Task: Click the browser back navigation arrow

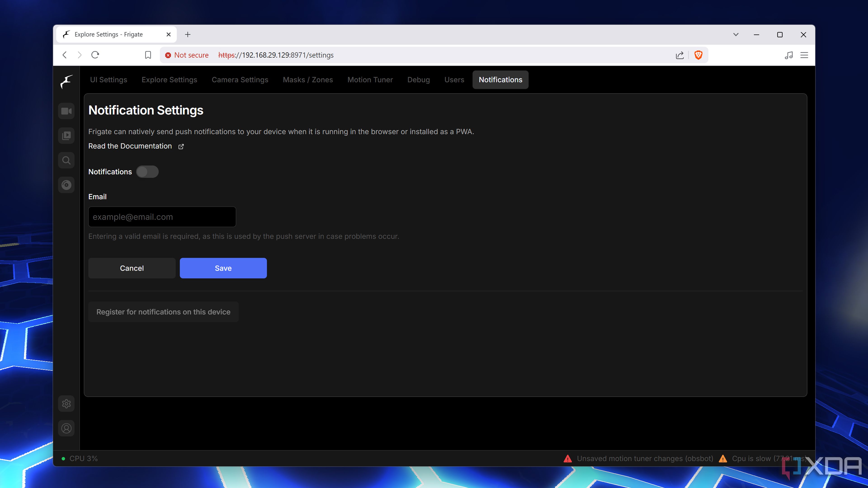Action: coord(65,55)
